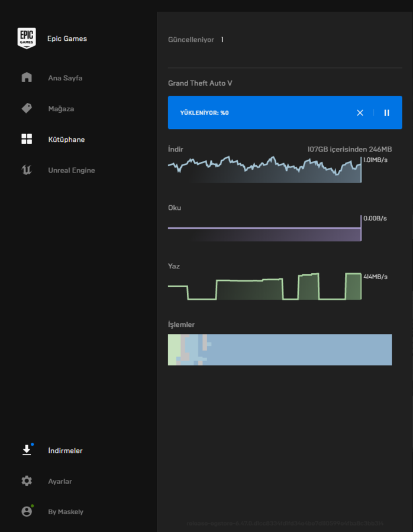The image size is (413, 532).
Task: Click the İndirmeler download arrow icon
Action: click(27, 450)
